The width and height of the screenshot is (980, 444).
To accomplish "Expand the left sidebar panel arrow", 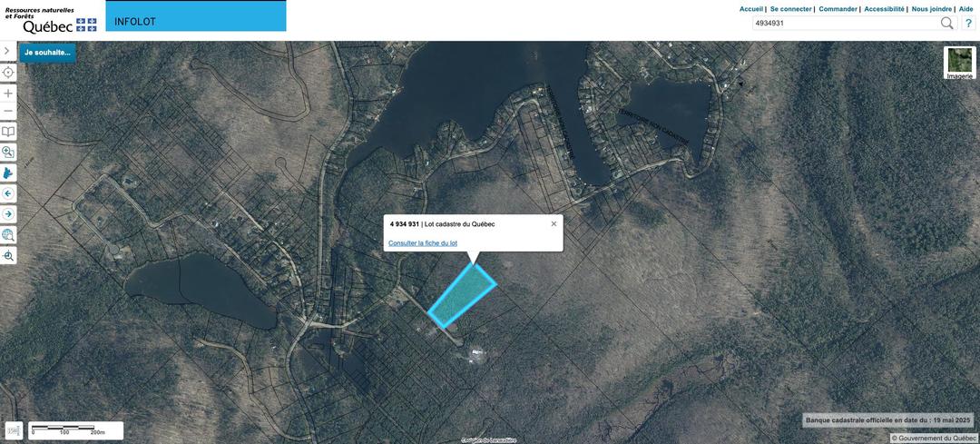I will coord(8,51).
